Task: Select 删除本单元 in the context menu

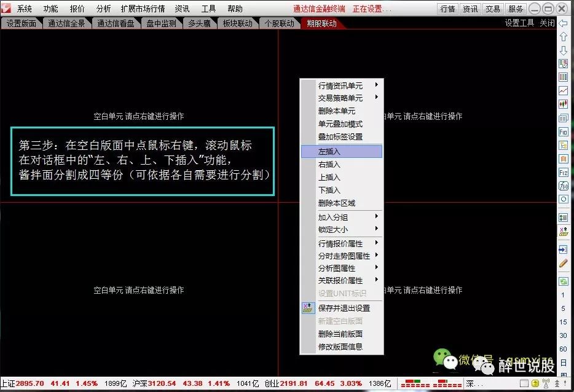Action: pyautogui.click(x=342, y=111)
